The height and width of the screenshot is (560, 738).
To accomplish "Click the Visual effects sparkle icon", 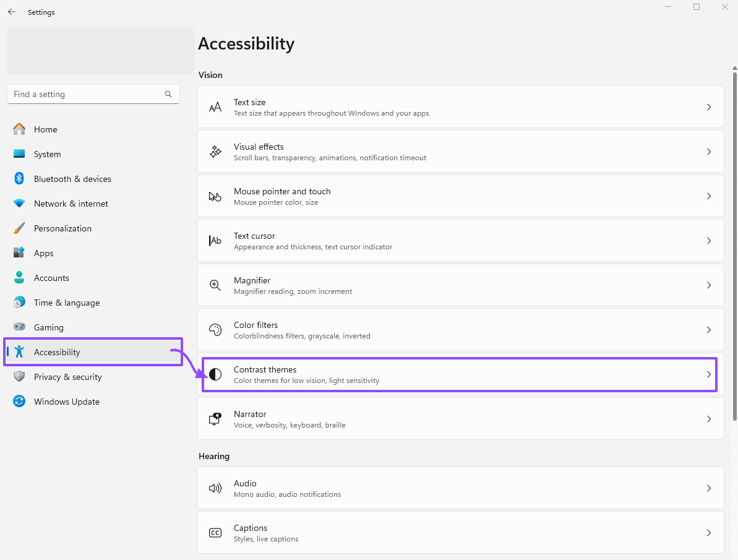I will coord(215,152).
